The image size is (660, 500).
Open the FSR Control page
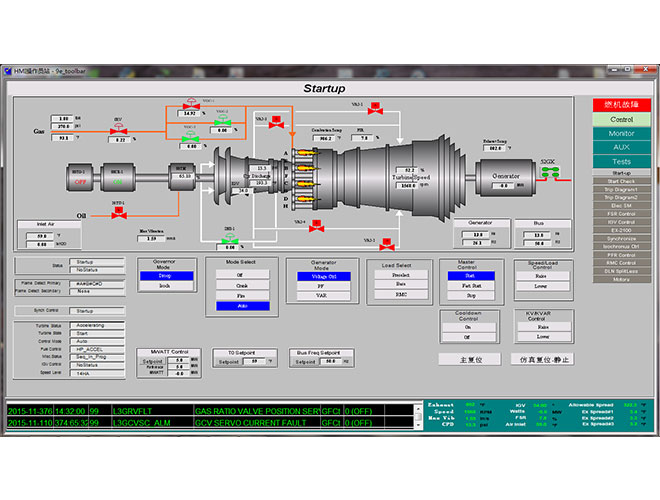pos(621,214)
